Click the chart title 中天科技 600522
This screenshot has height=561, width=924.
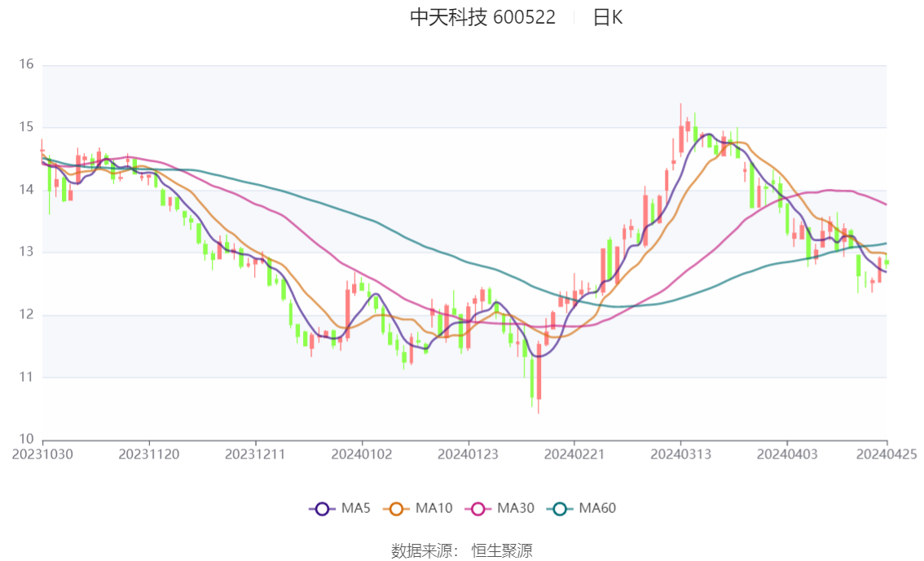coord(482,17)
